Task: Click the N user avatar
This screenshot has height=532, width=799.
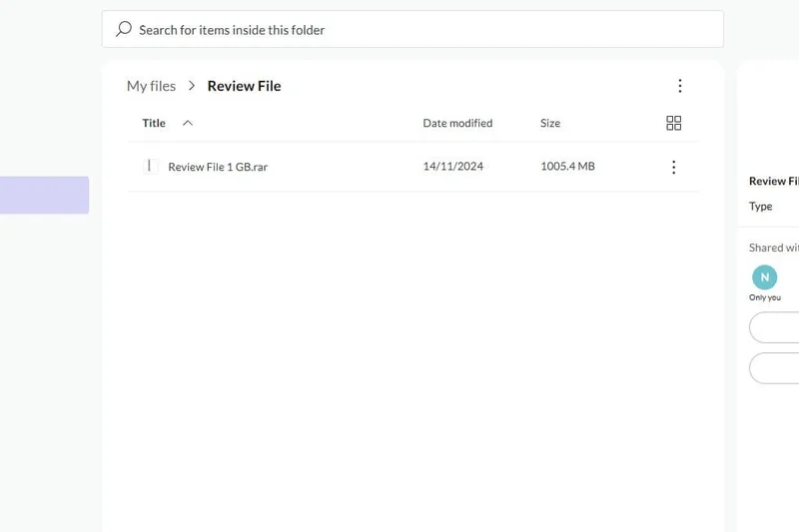Action: (764, 277)
